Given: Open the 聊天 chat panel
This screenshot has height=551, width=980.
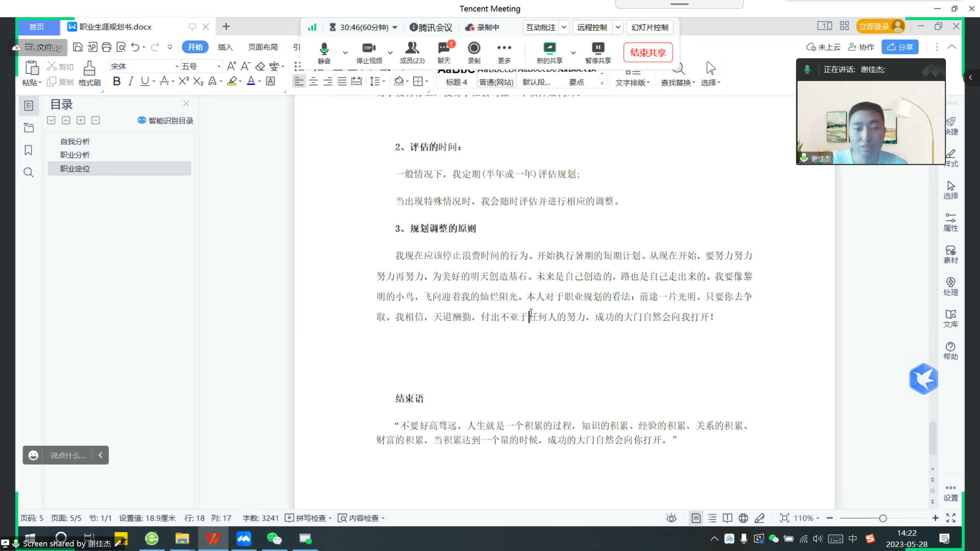Looking at the screenshot, I should 444,49.
